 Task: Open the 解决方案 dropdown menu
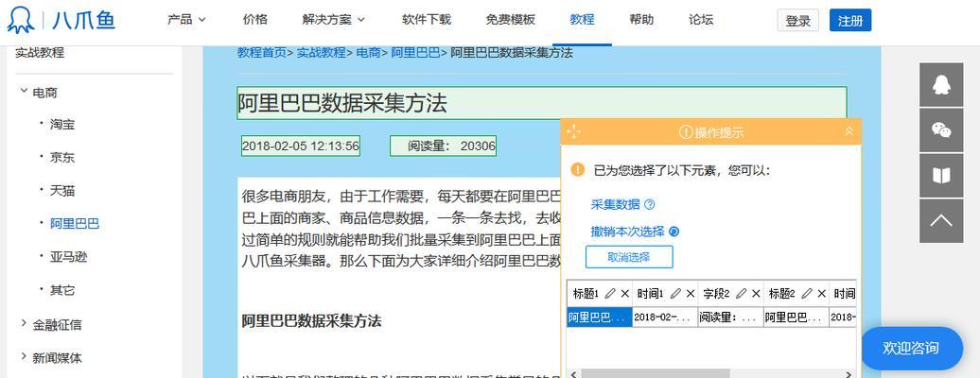pos(334,19)
